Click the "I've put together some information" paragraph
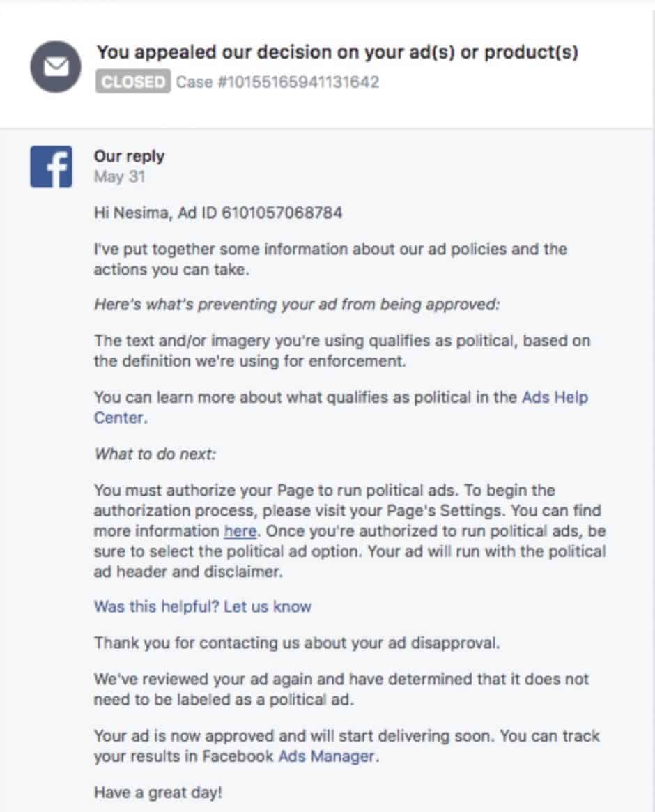This screenshot has width=655, height=812. coord(330,259)
